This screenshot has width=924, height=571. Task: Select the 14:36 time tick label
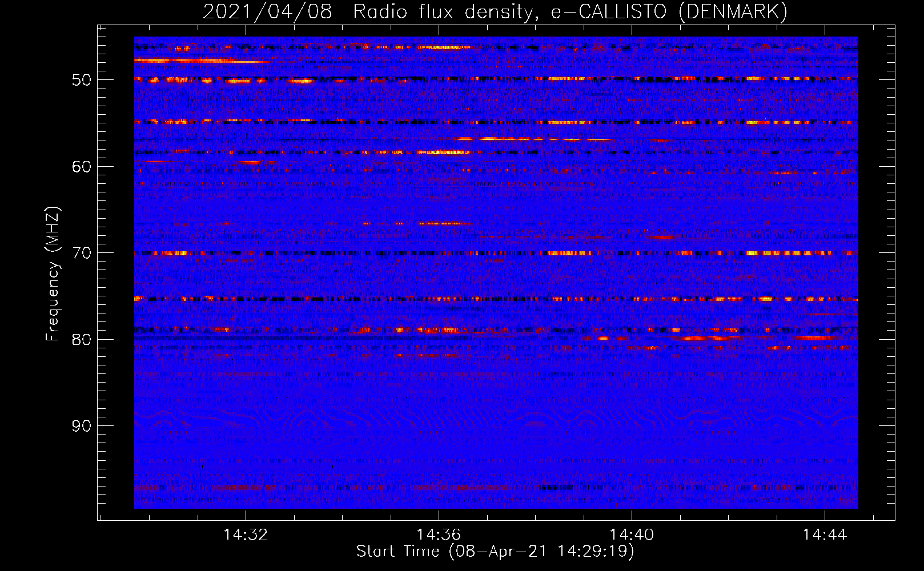pos(439,535)
